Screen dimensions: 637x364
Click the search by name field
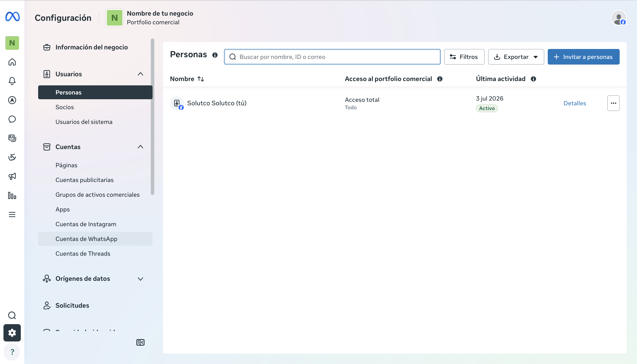[x=332, y=57]
